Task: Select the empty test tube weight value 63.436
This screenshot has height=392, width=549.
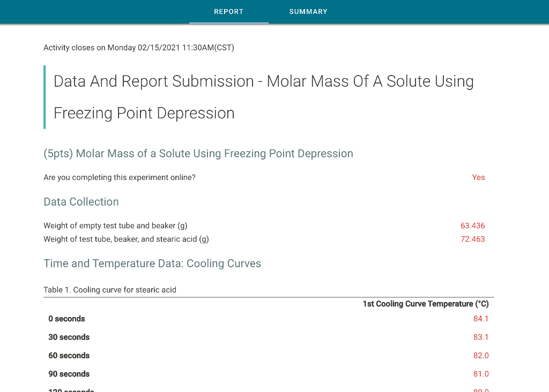Action: [473, 225]
